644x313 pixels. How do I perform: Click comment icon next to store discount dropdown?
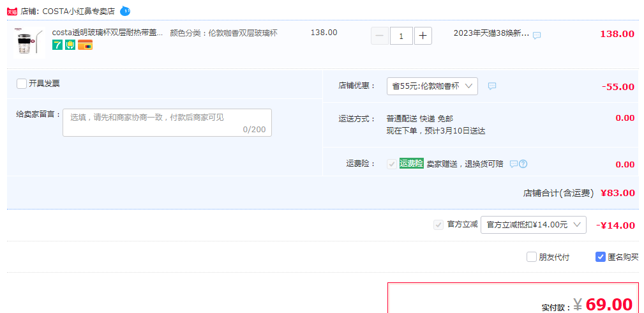click(x=492, y=86)
